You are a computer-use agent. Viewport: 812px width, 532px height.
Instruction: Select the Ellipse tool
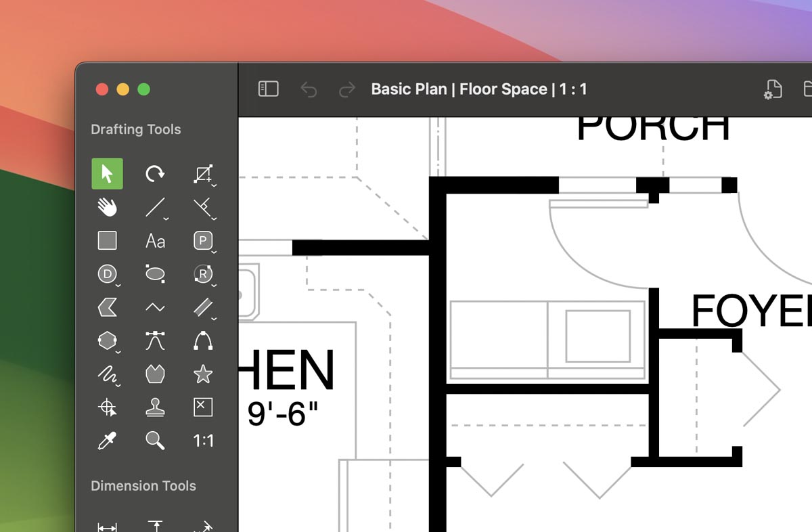(155, 273)
